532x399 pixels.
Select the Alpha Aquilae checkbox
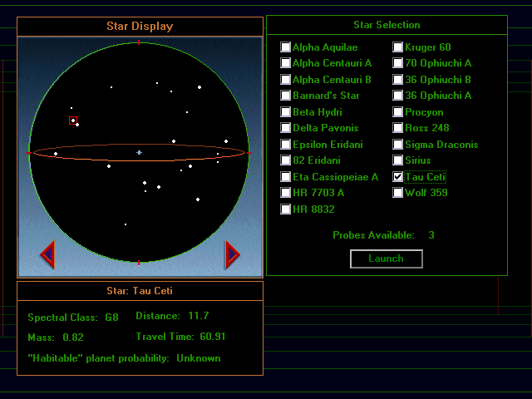[286, 47]
